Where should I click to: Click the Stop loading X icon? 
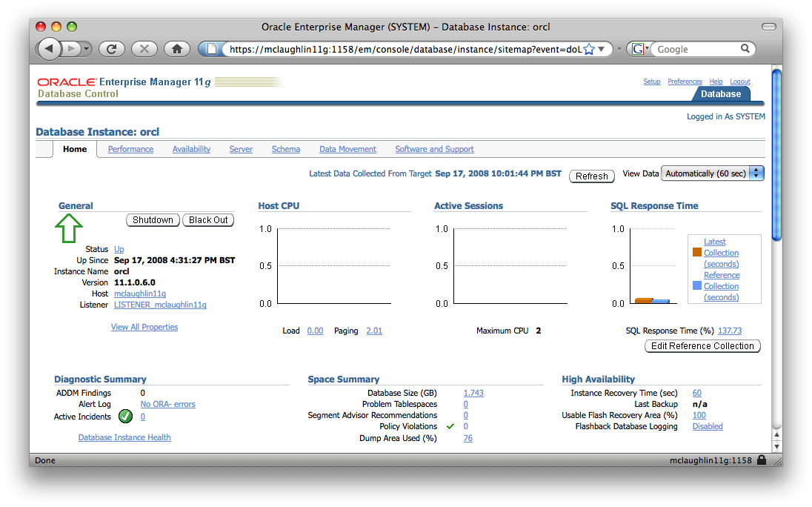(144, 49)
